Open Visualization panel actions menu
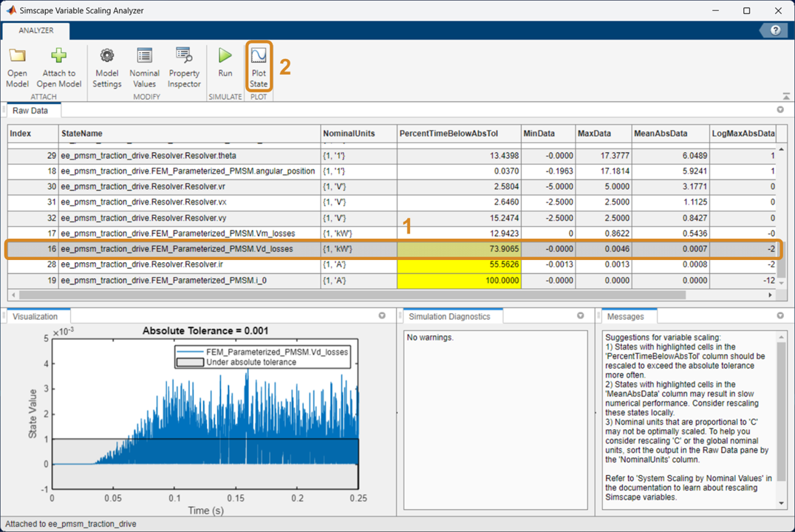 [382, 316]
